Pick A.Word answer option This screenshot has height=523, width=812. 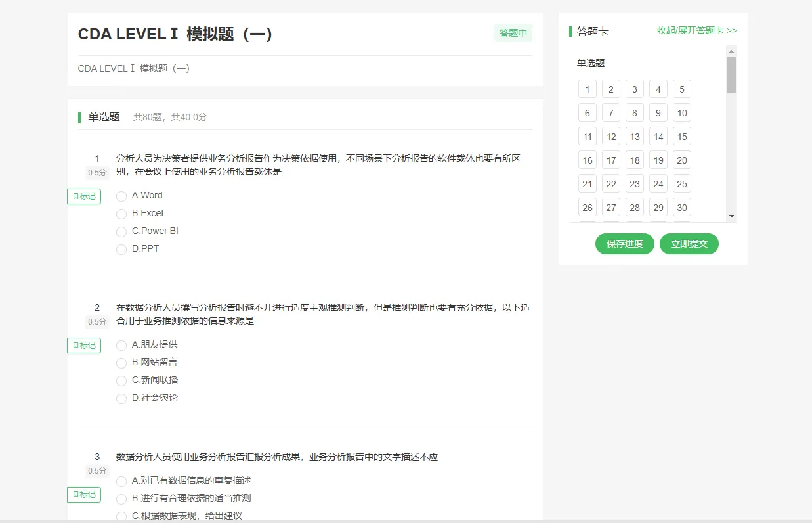pyautogui.click(x=121, y=196)
